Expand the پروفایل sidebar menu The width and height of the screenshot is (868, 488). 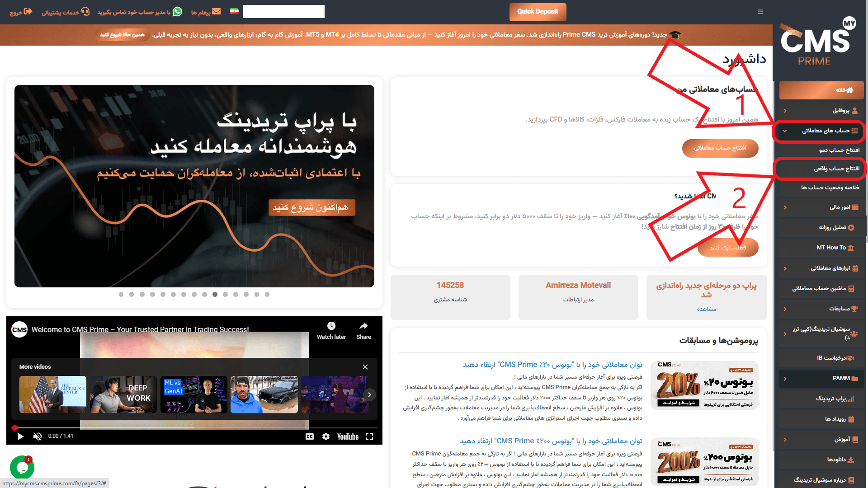click(821, 111)
